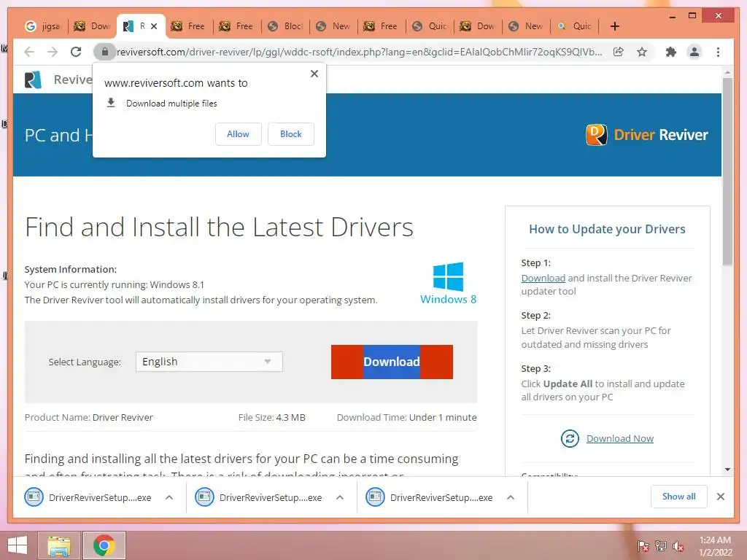This screenshot has width=747, height=560.
Task: Click 'Product Name: Driver Reviver' text
Action: coord(88,418)
